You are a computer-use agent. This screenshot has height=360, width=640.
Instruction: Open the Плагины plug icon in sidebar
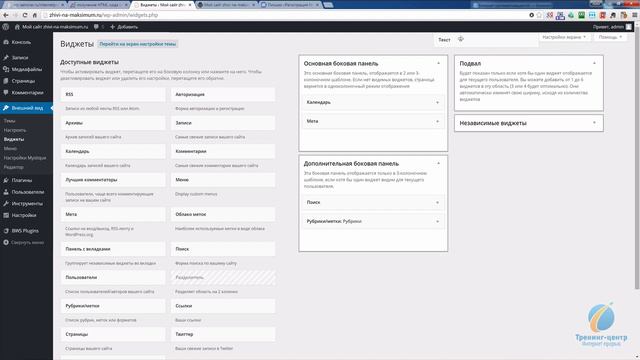pyautogui.click(x=6, y=180)
